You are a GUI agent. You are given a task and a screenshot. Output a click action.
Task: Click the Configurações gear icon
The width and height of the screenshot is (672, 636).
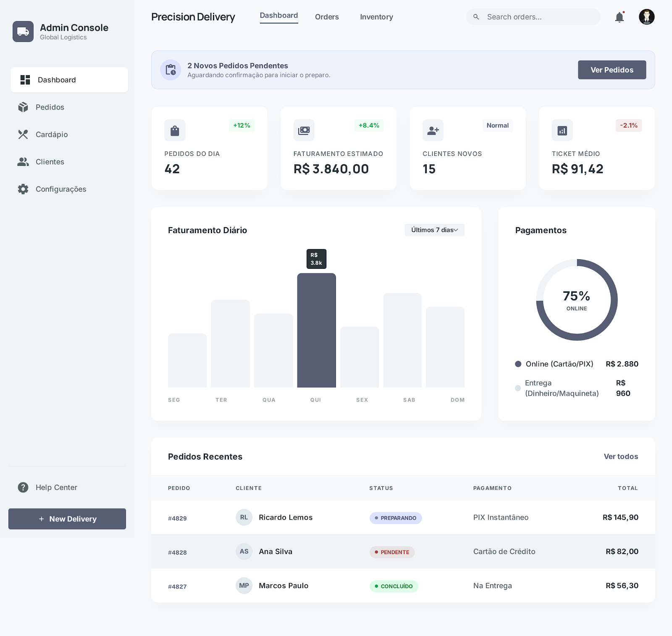23,189
